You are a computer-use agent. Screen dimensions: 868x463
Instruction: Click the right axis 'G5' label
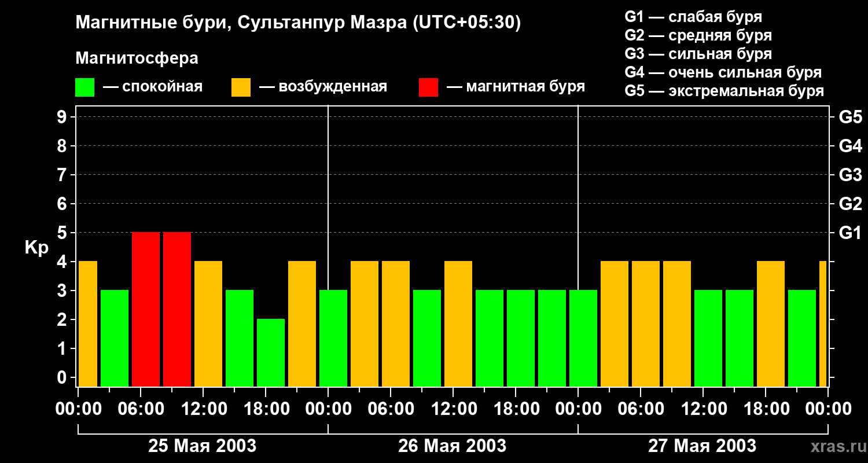(851, 117)
